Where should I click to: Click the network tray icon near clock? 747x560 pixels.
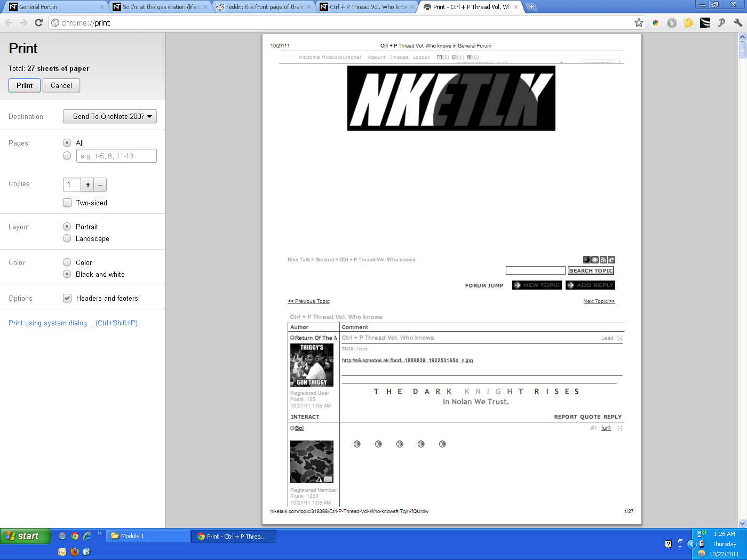pos(701,534)
